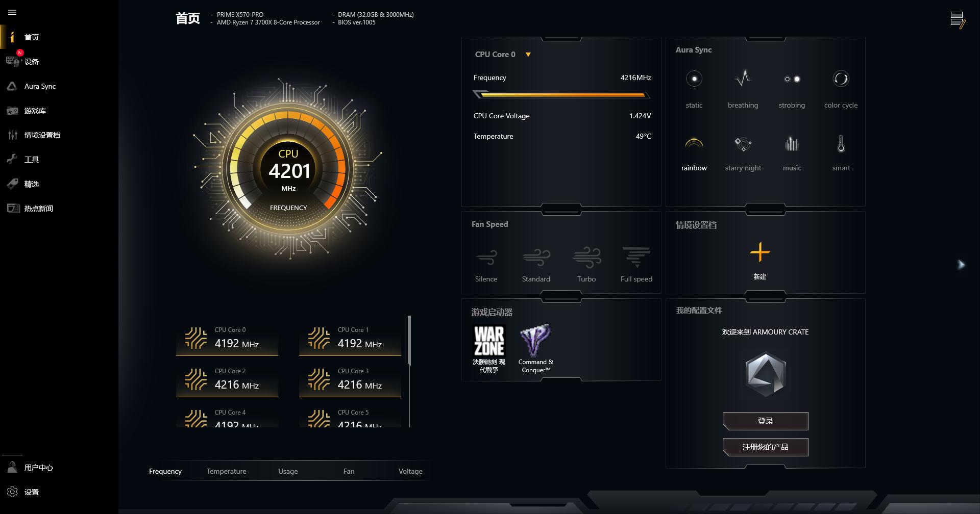Click the ARMOURY CRATE logo emblem
This screenshot has width=980, height=514.
tap(765, 374)
